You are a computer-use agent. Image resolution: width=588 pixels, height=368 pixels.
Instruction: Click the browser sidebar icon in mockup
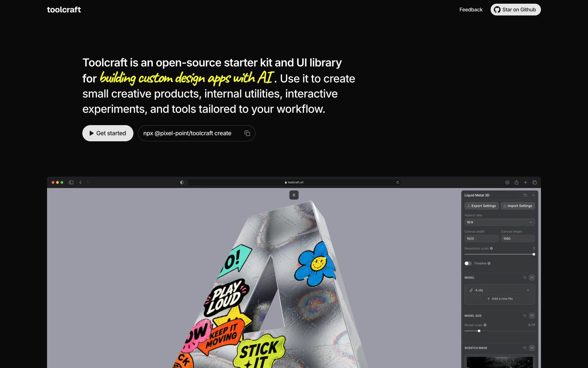(x=71, y=183)
